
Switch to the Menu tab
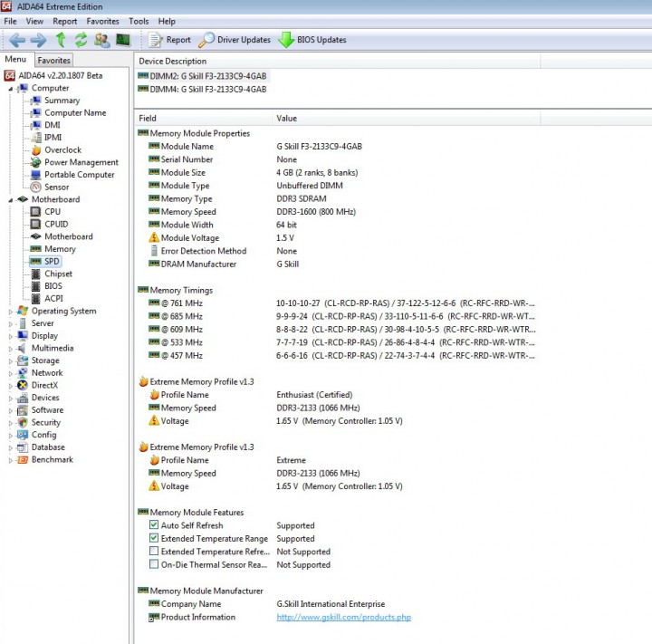coord(15,60)
